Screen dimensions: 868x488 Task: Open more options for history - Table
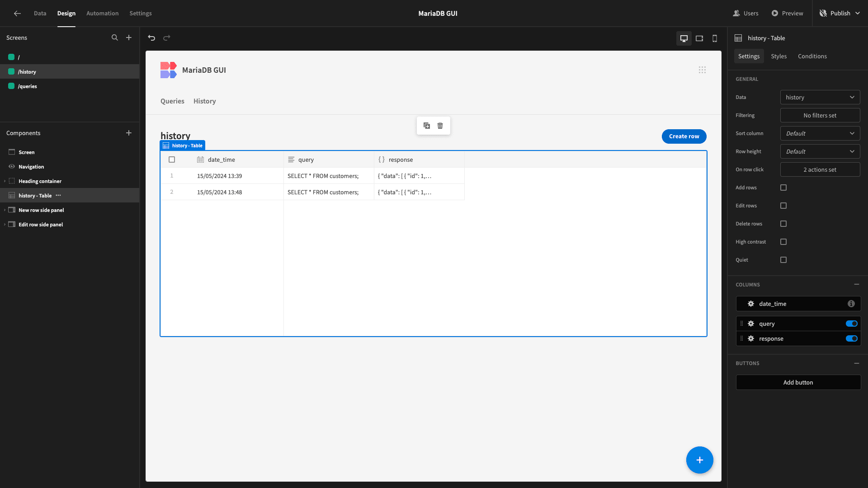(58, 195)
